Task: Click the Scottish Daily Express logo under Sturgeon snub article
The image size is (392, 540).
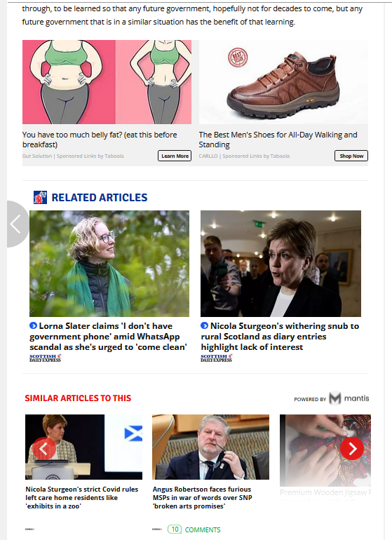Action: point(216,358)
